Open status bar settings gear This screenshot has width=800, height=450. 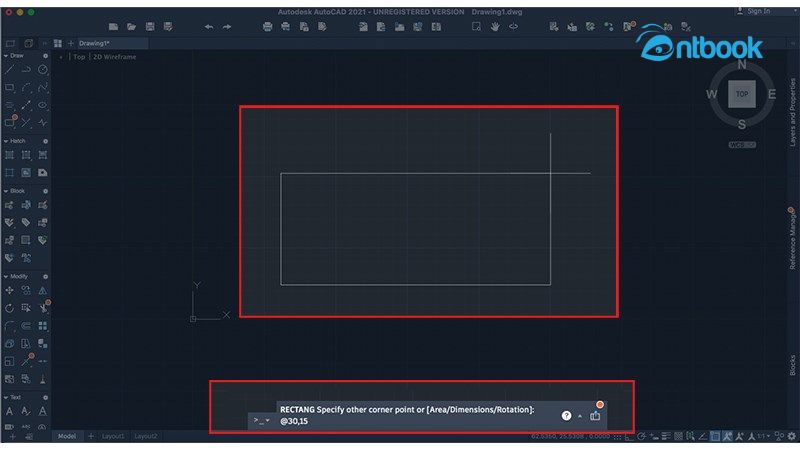(x=791, y=436)
